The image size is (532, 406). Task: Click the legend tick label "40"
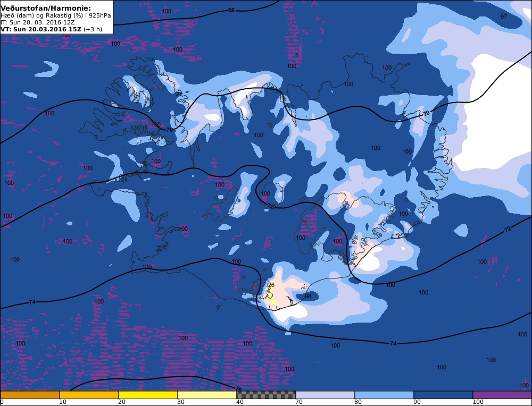[240, 402]
